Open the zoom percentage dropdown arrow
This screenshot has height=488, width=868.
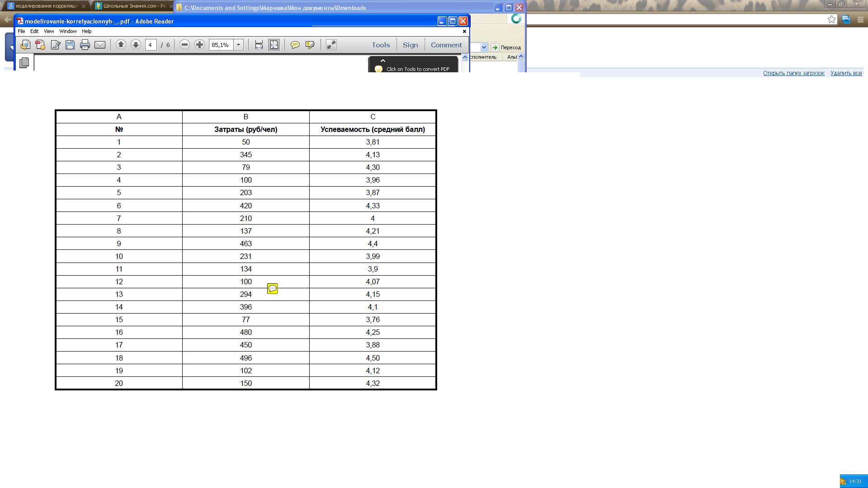tap(239, 45)
